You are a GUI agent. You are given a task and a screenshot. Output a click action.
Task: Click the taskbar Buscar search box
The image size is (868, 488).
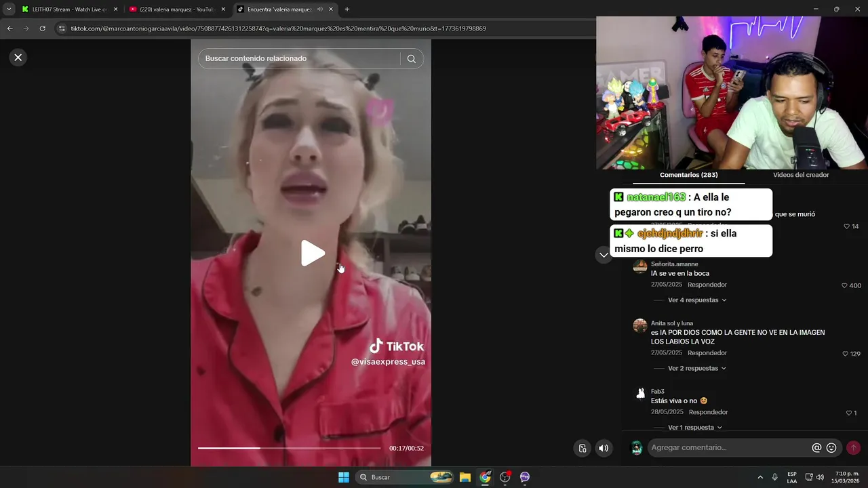point(405,477)
